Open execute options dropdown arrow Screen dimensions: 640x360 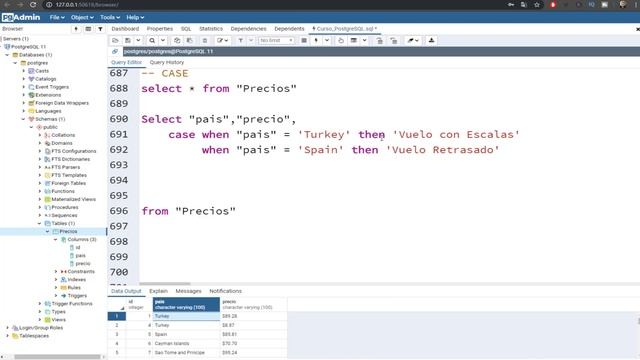pyautogui.click(x=327, y=40)
